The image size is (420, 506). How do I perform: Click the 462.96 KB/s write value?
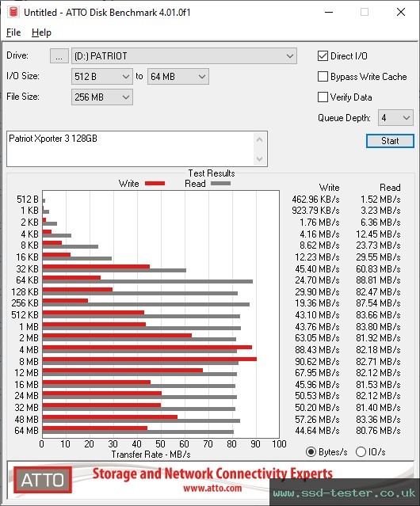point(315,200)
